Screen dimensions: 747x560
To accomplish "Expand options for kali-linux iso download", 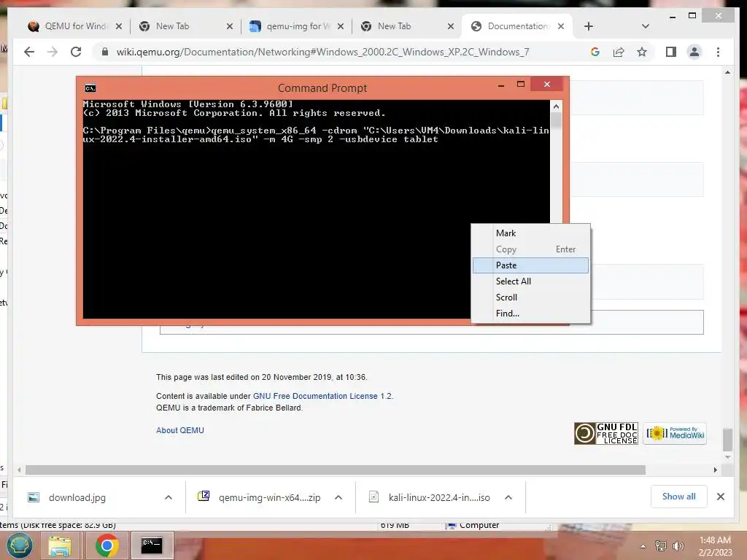I will click(x=508, y=497).
